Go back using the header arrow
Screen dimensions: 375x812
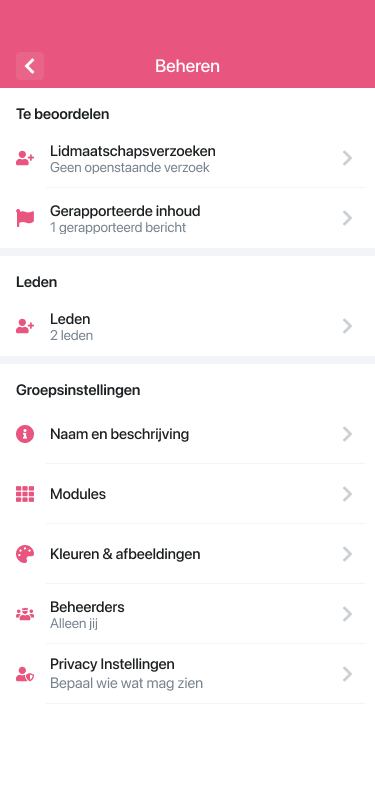click(30, 66)
